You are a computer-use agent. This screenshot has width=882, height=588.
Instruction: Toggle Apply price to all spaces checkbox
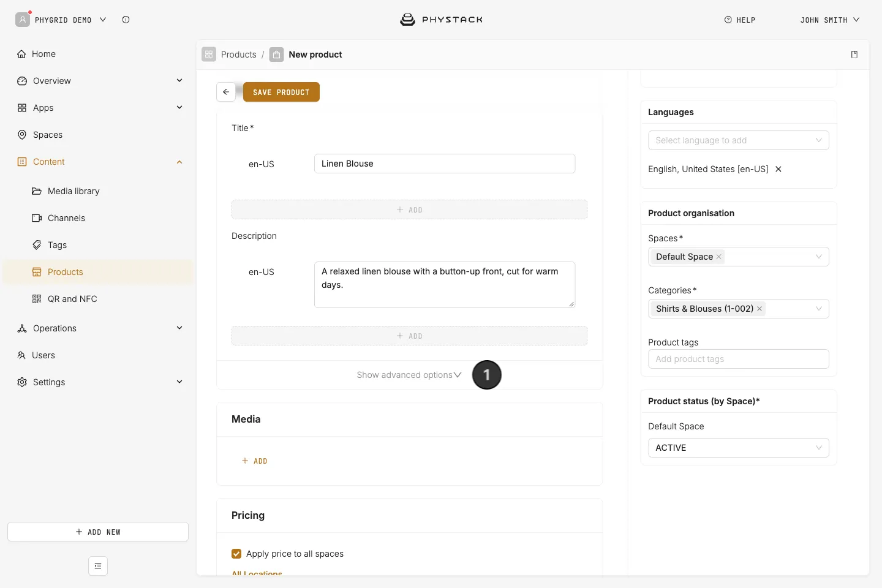(236, 554)
